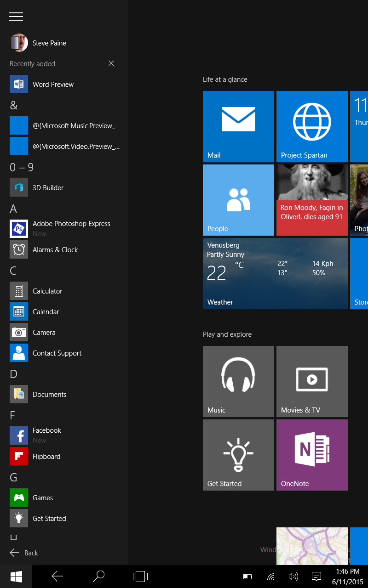Go Back from all apps list
Image resolution: width=368 pixels, height=588 pixels.
[24, 553]
